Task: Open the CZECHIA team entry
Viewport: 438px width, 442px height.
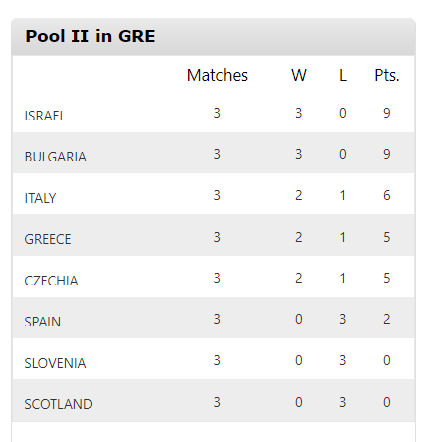Action: (51, 280)
